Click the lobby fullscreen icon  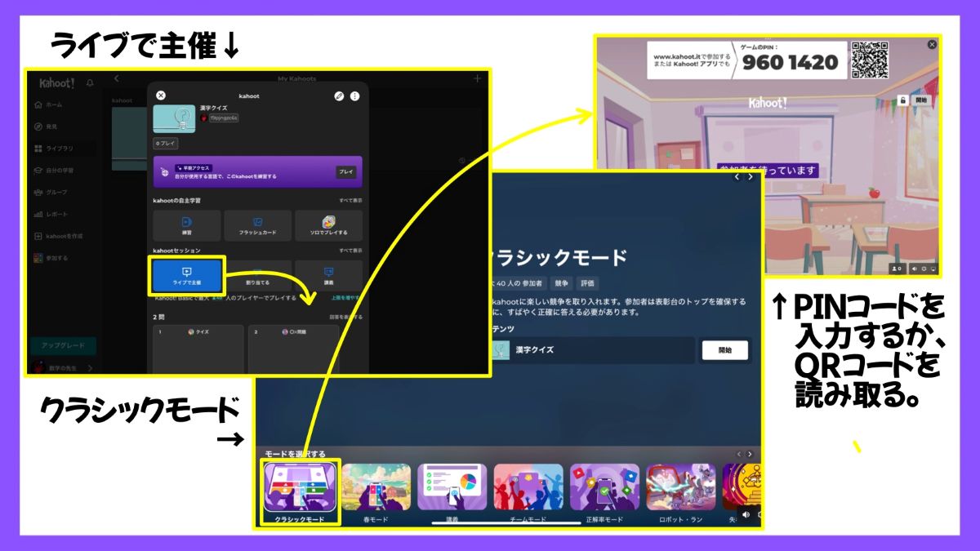point(933,269)
